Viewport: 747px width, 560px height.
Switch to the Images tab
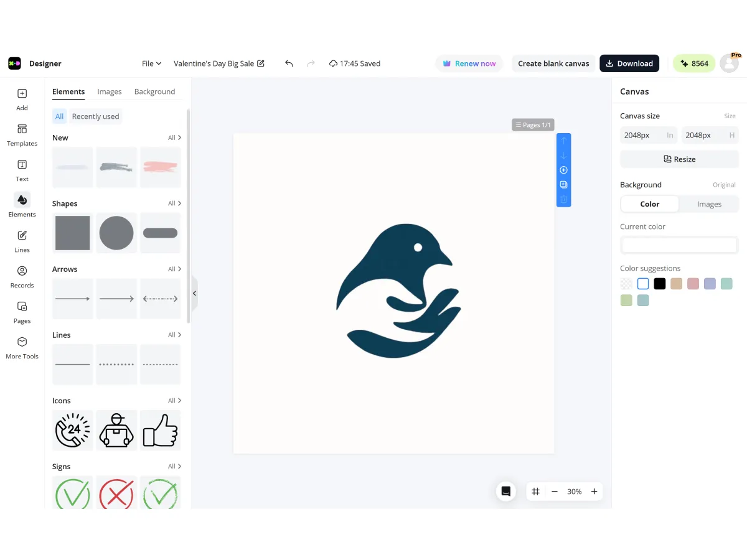point(109,91)
